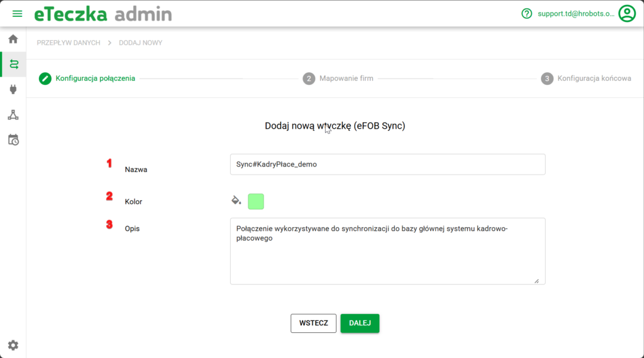Click the paint bucket color icon
This screenshot has height=358, width=644.
pyautogui.click(x=236, y=201)
